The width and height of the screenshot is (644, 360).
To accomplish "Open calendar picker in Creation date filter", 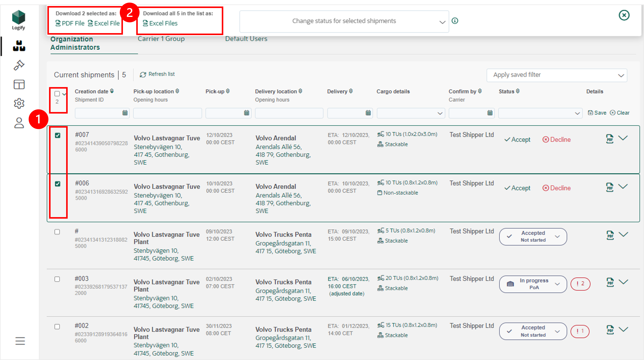I will pyautogui.click(x=125, y=113).
